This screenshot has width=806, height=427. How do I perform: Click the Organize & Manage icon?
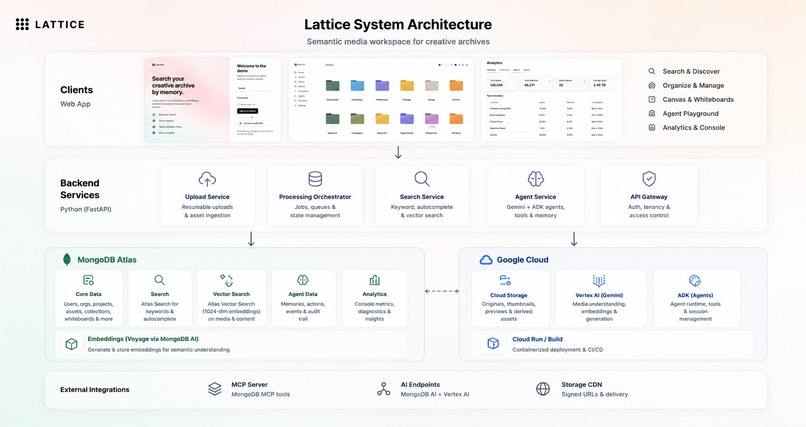[652, 85]
